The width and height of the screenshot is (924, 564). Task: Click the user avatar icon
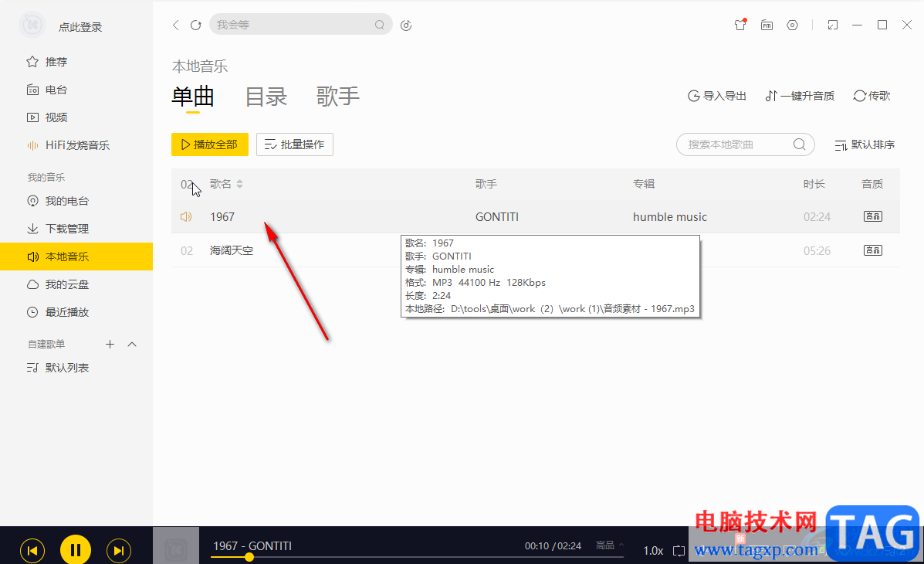[x=32, y=25]
